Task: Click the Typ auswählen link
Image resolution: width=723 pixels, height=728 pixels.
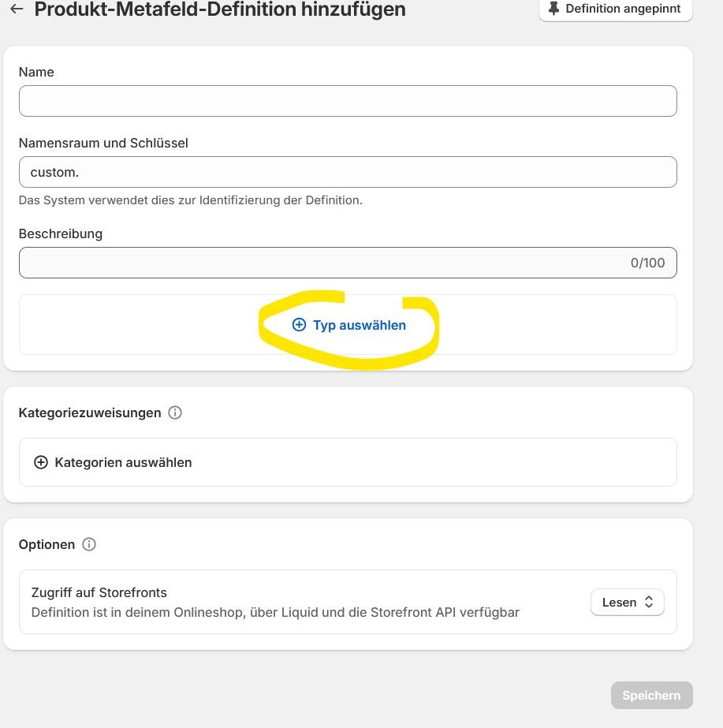Action: pyautogui.click(x=359, y=325)
